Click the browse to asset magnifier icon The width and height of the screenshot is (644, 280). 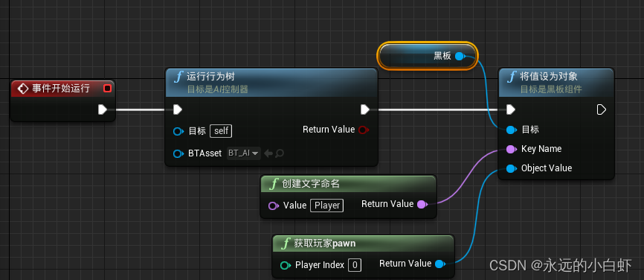pyautogui.click(x=280, y=153)
